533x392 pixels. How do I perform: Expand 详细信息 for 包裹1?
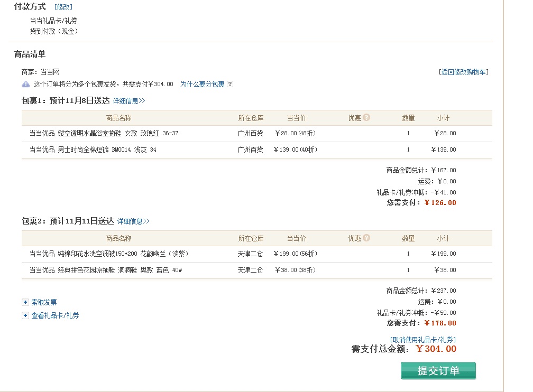(x=129, y=101)
